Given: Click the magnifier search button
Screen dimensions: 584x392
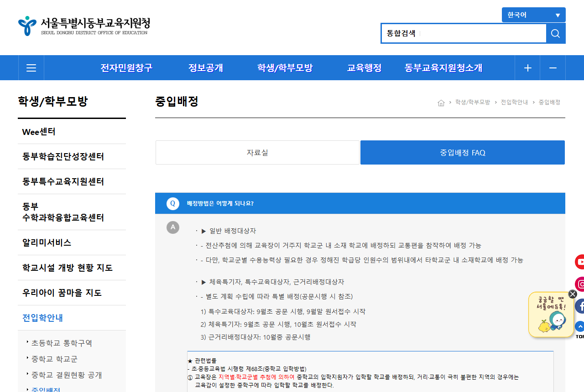Looking at the screenshot, I should point(556,33).
